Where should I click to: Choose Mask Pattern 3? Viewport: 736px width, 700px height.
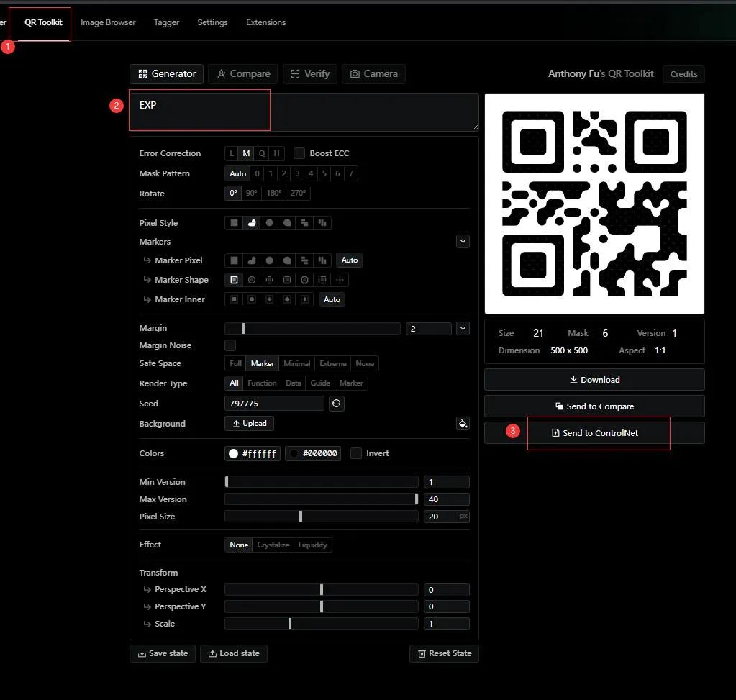[297, 173]
